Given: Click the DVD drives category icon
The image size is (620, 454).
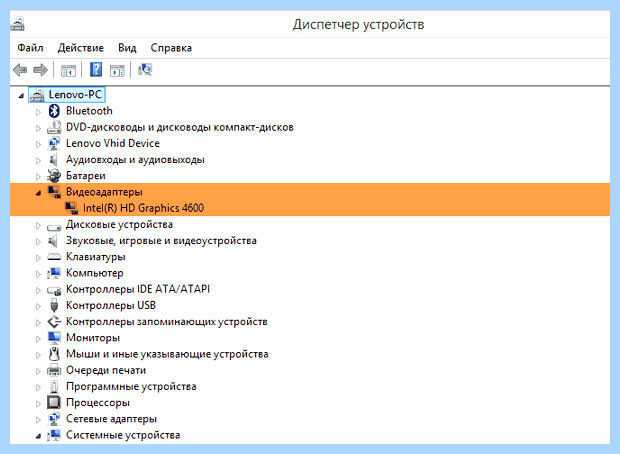Looking at the screenshot, I should [x=54, y=127].
